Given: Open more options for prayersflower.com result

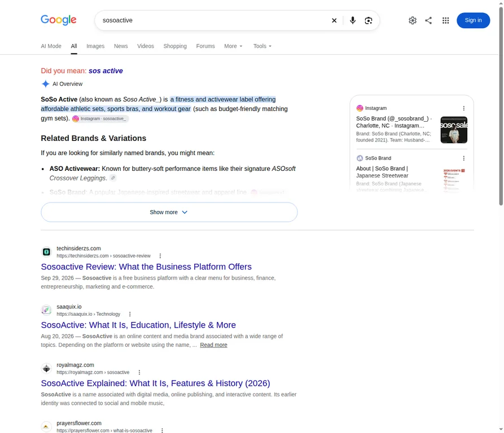Looking at the screenshot, I should tap(162, 430).
